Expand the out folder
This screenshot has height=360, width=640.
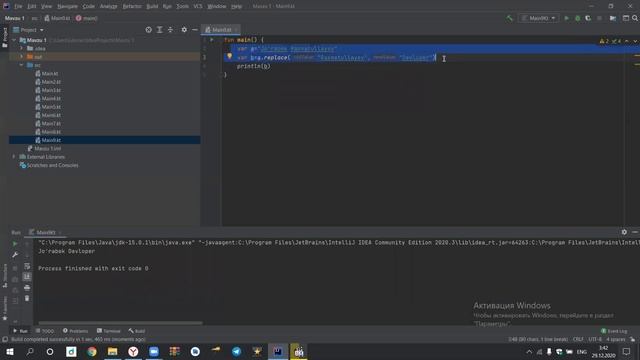(x=22, y=57)
